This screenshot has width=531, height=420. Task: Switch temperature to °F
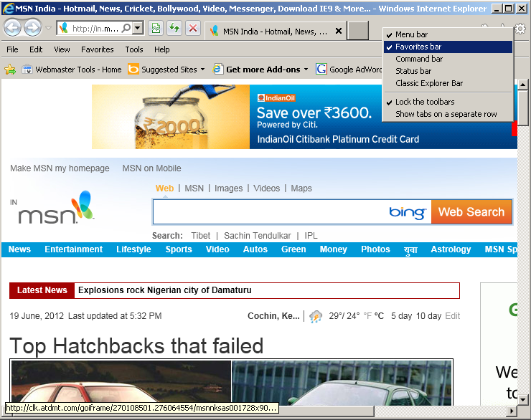367,316
